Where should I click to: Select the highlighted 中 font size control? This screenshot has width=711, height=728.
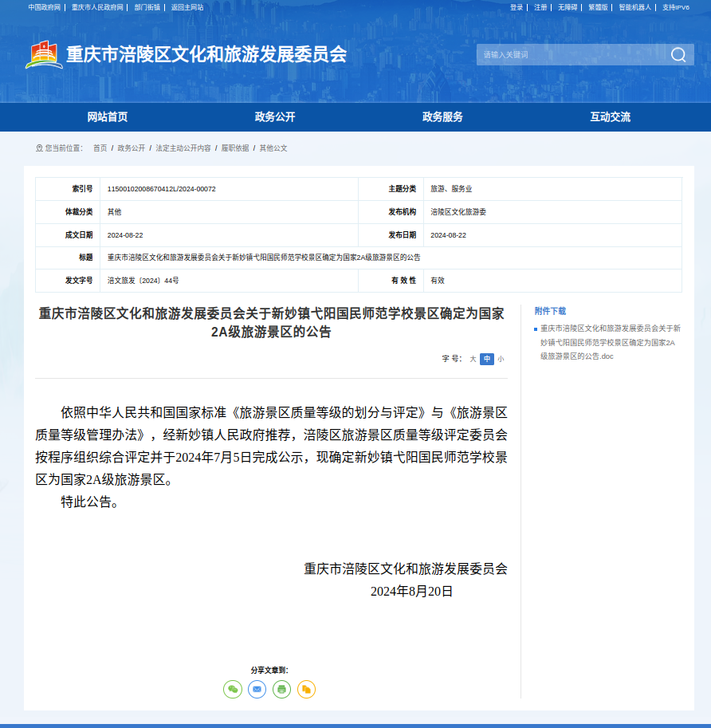click(x=486, y=359)
